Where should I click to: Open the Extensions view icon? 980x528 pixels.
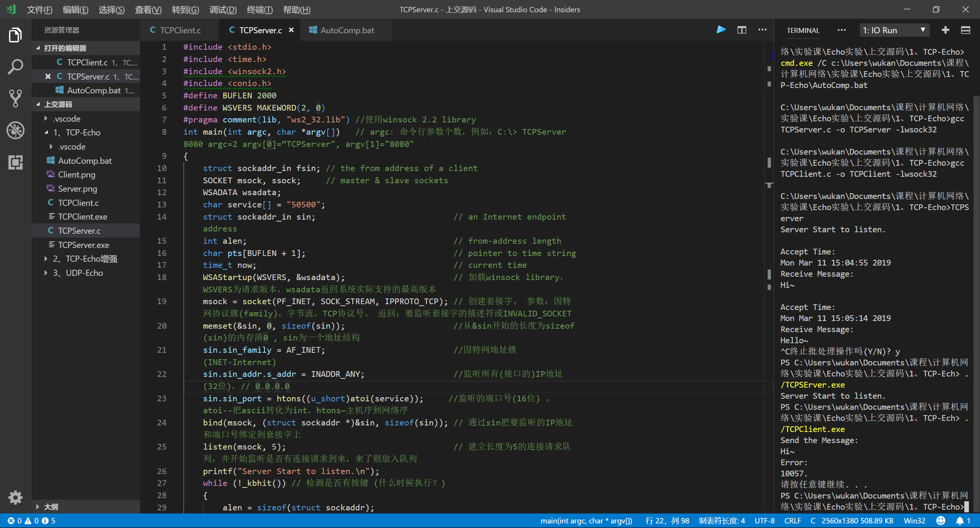coord(15,162)
